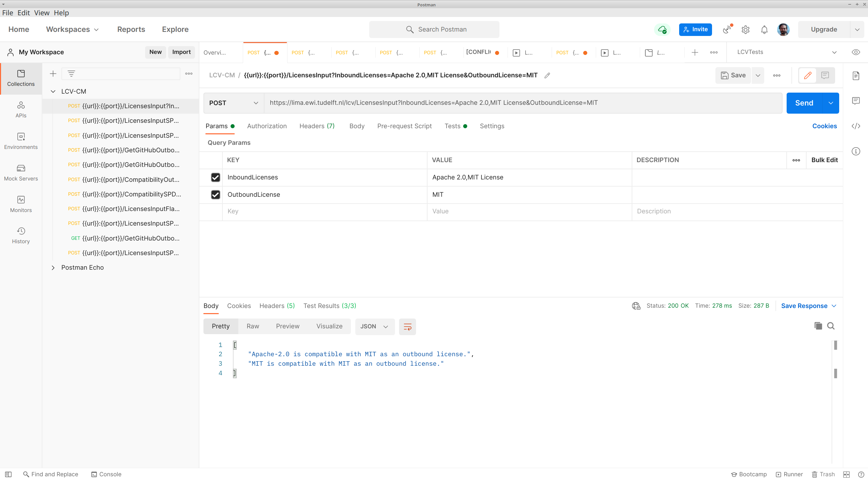Click the Cookies link
Image resolution: width=868 pixels, height=480 pixels.
824,126
